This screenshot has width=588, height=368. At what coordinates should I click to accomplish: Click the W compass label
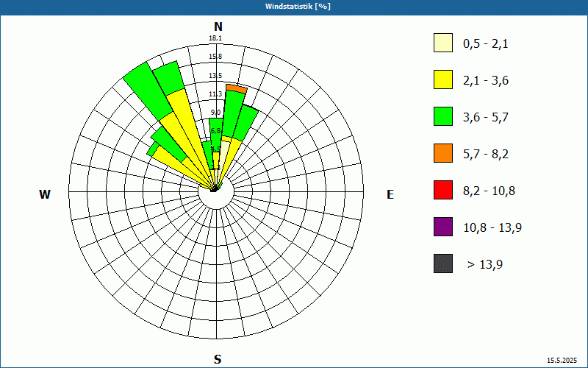tap(45, 194)
